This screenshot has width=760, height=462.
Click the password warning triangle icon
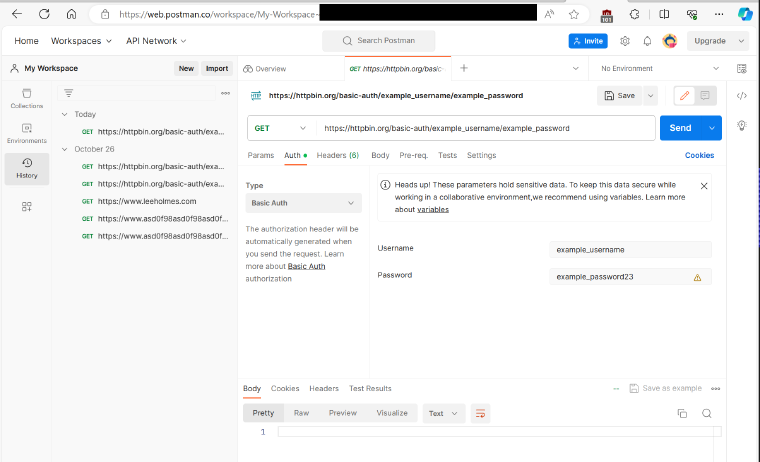click(x=697, y=277)
